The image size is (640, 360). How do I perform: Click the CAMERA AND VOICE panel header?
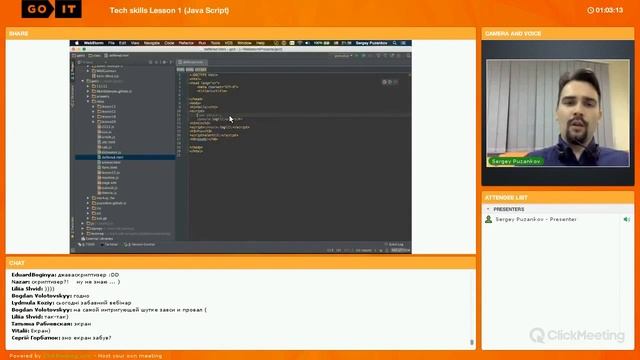tap(558, 33)
